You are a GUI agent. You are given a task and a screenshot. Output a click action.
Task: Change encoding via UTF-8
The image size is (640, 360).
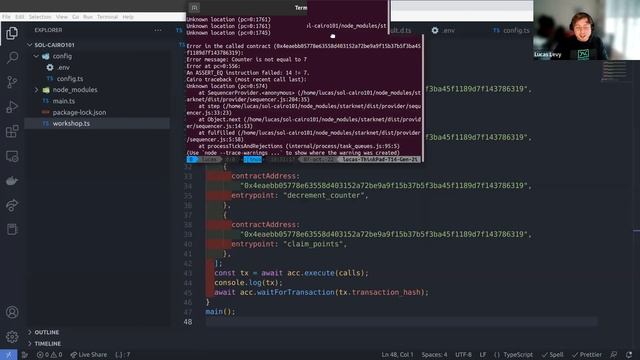click(463, 355)
